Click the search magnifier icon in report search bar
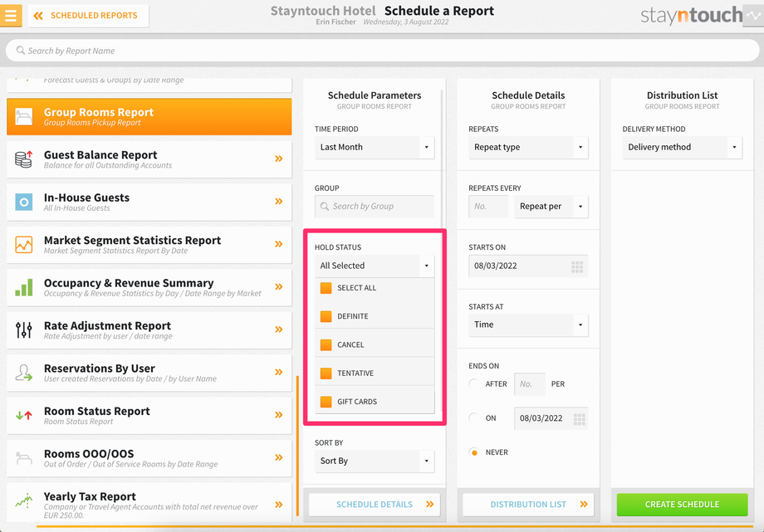 click(x=21, y=51)
